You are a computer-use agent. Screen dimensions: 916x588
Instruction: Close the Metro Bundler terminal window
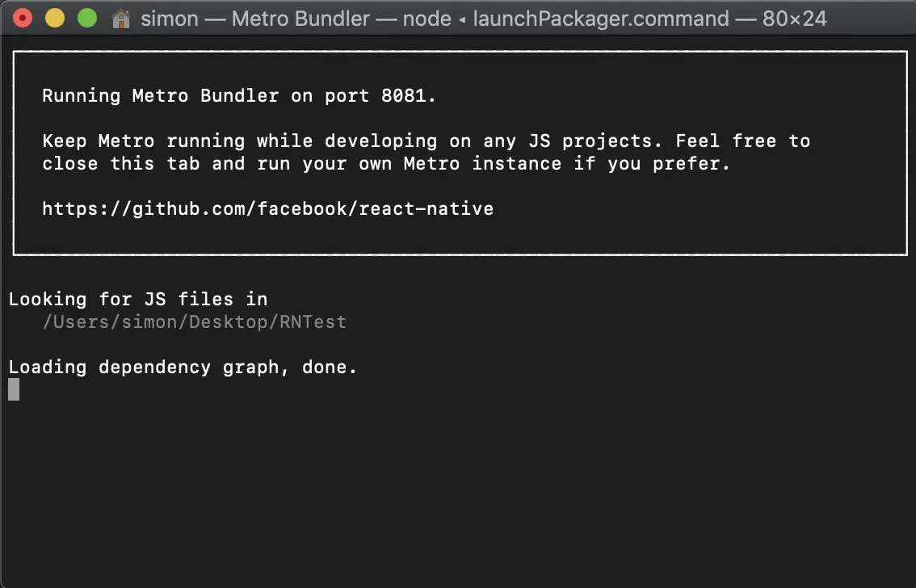(x=23, y=18)
